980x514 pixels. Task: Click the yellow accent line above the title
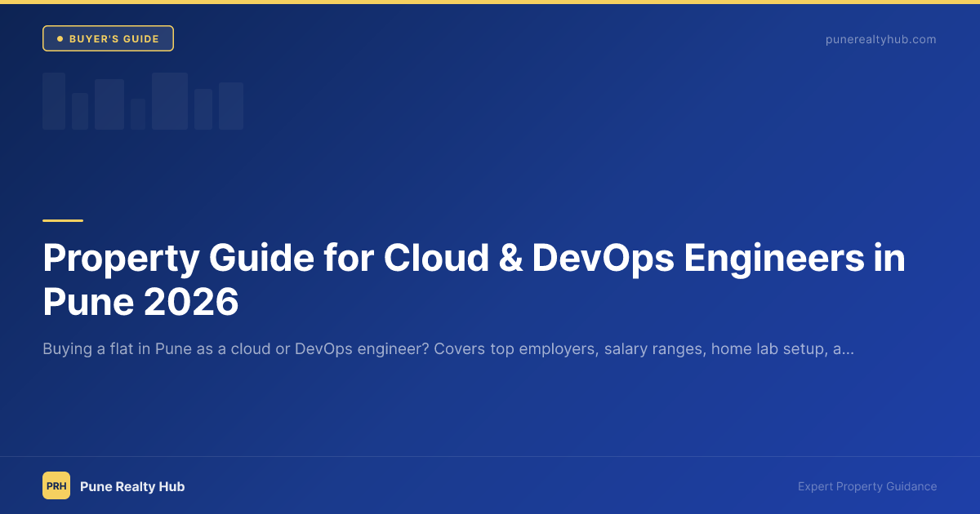click(62, 218)
